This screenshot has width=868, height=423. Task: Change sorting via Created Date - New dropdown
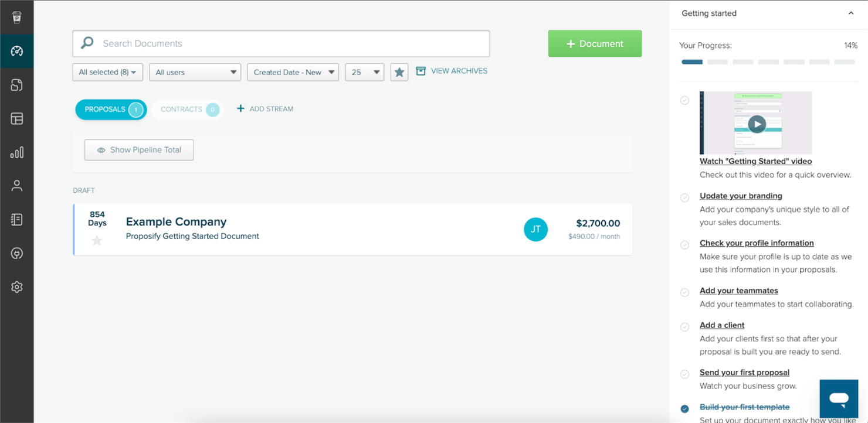[293, 71]
